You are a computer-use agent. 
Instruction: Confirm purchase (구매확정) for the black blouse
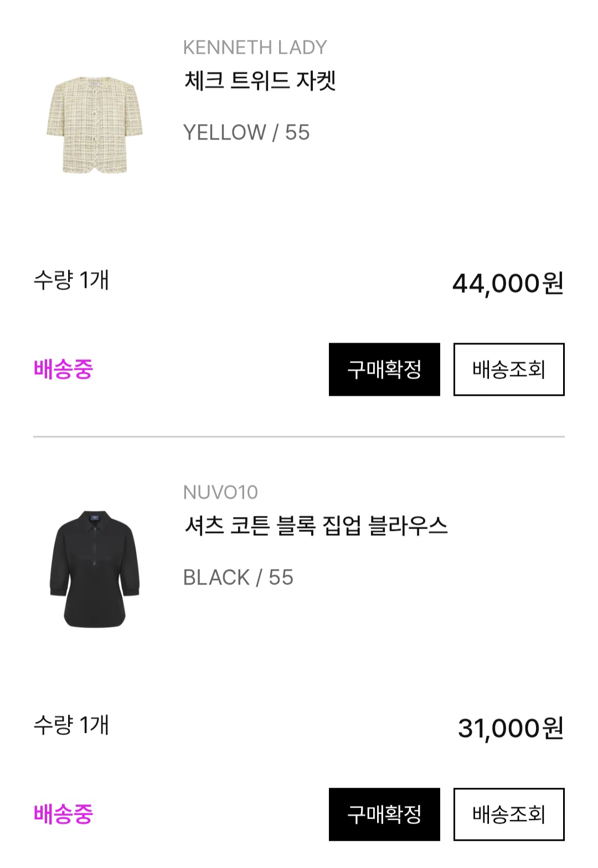point(384,814)
